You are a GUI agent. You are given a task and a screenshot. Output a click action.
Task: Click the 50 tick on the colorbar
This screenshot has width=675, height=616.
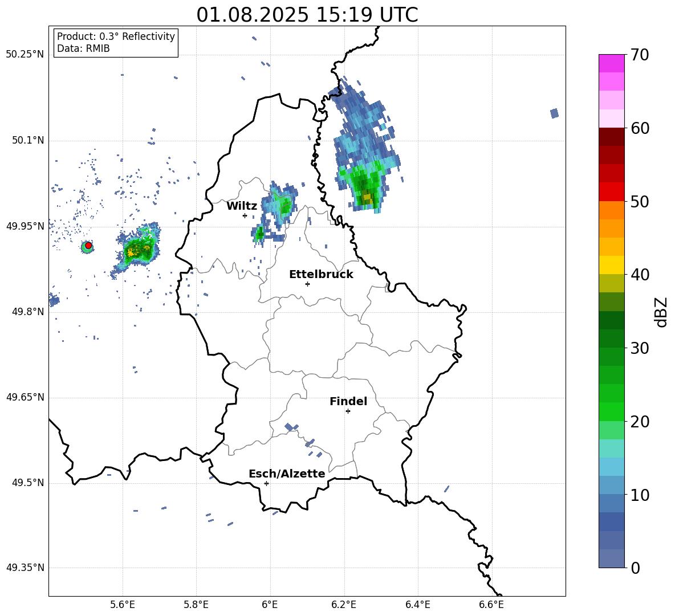[640, 201]
